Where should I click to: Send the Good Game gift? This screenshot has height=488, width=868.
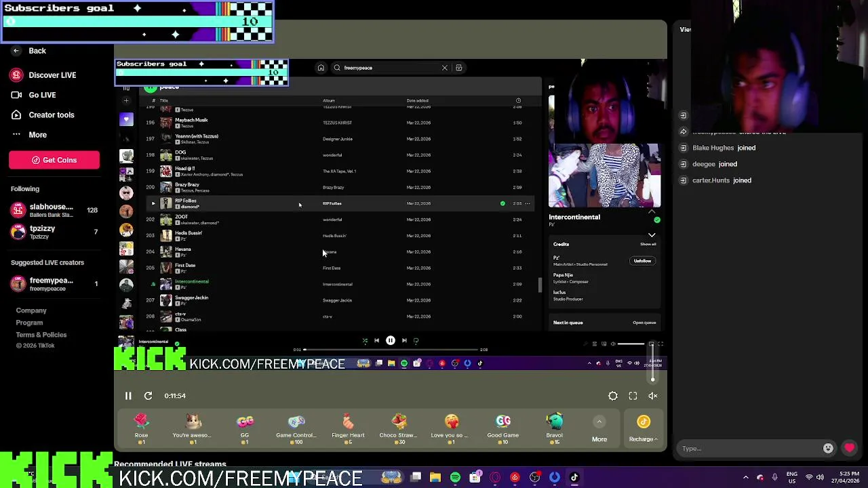point(503,429)
